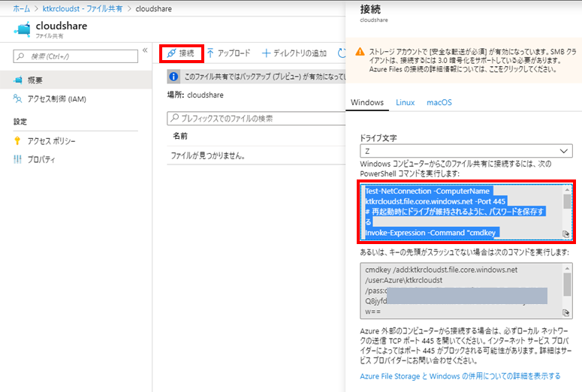The width and height of the screenshot is (582, 392).
Task: Click the アップロード upload arrow icon
Action: point(210,53)
